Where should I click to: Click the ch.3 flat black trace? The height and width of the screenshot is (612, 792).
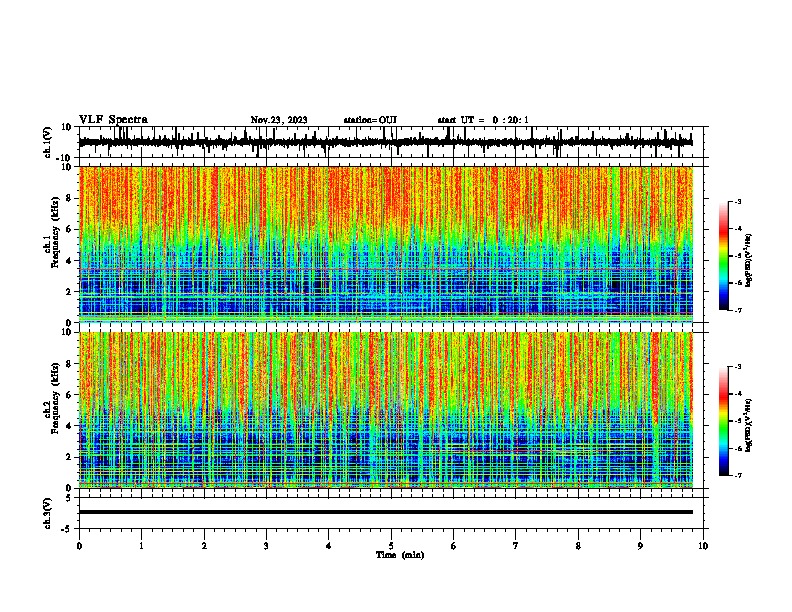(386, 512)
